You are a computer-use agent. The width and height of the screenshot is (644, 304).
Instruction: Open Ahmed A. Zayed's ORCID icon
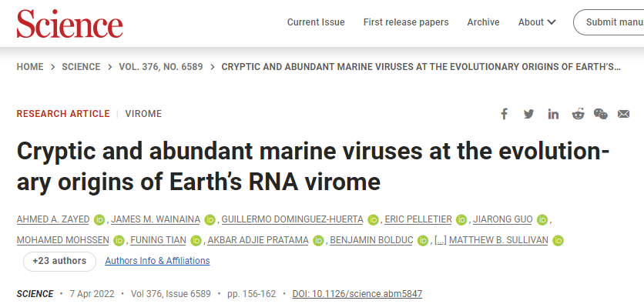pos(99,220)
